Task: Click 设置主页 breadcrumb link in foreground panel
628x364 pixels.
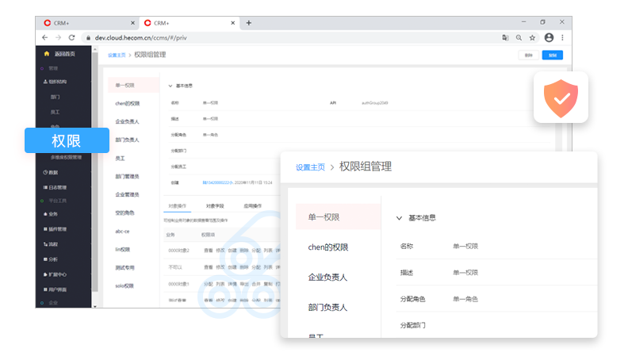Action: click(310, 167)
